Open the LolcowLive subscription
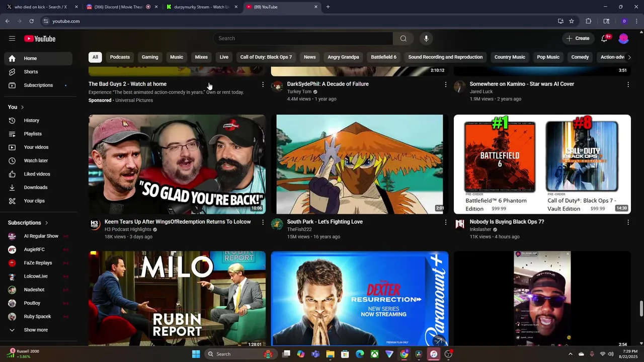 click(38, 277)
